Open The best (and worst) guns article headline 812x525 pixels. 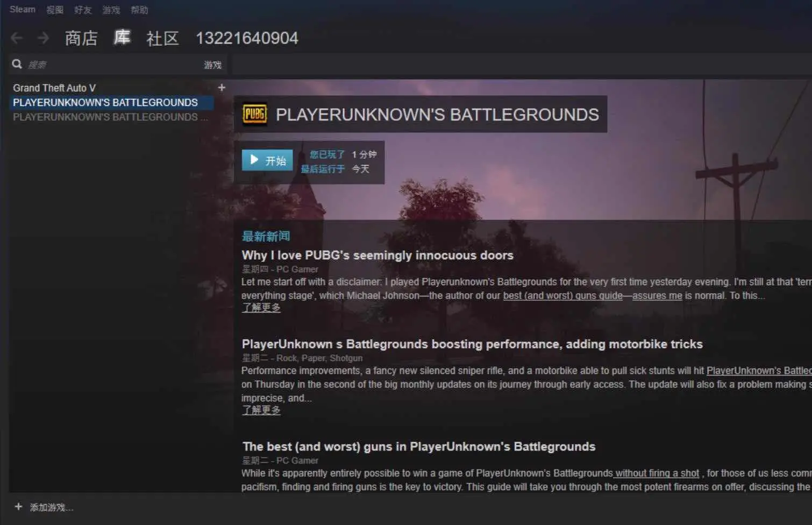pyautogui.click(x=419, y=446)
